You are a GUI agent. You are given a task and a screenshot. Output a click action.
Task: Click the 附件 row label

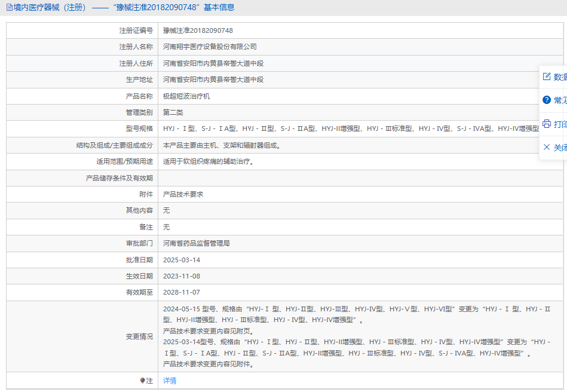(146, 194)
